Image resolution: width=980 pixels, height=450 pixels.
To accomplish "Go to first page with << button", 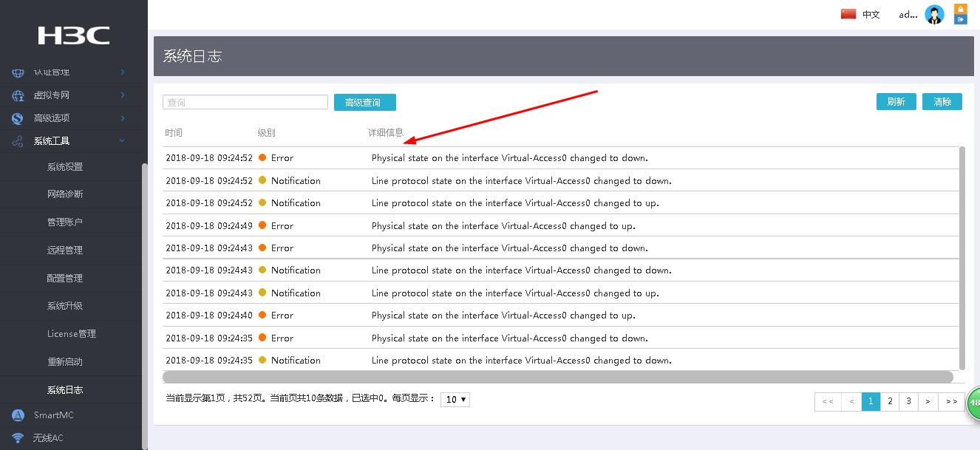I will tap(828, 401).
